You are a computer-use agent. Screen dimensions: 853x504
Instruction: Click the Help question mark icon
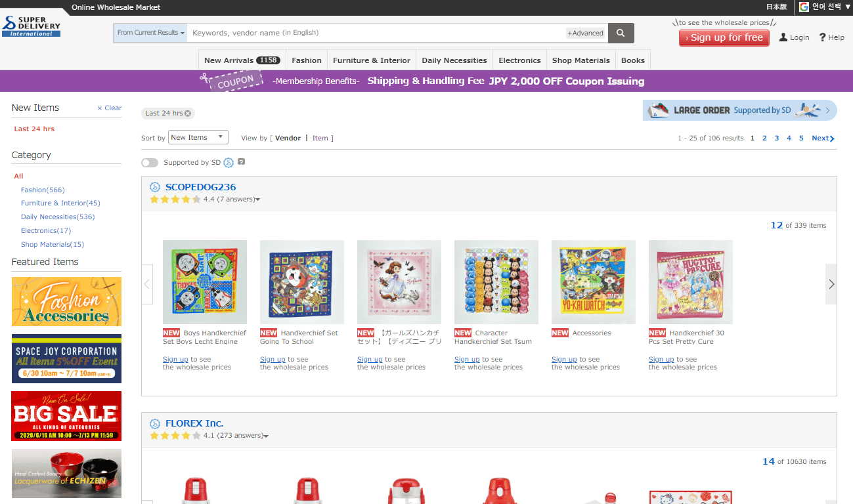tap(822, 37)
